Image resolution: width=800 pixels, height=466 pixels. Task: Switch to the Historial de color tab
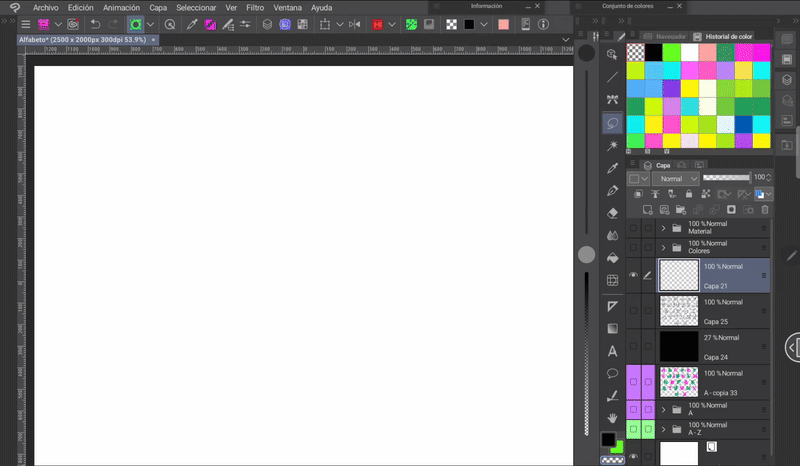(723, 36)
